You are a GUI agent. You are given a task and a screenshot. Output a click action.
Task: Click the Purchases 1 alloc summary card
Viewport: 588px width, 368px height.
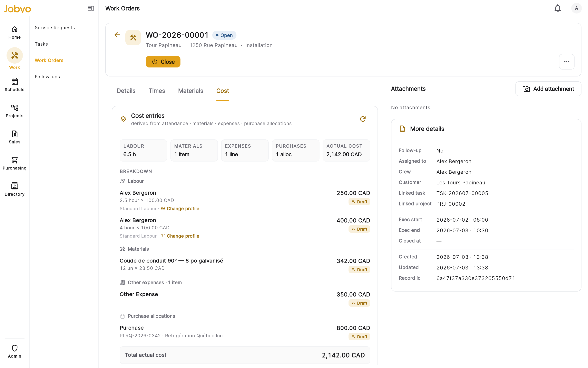point(295,150)
